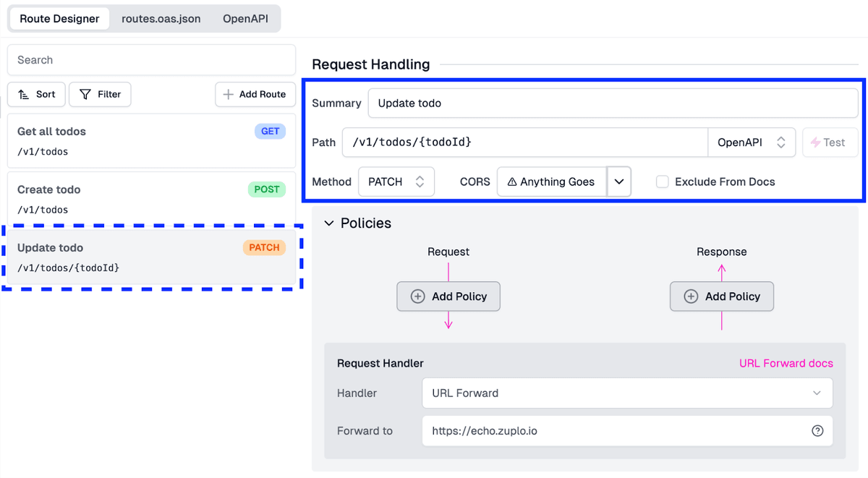
Task: Click the Add Policy plus icon above Response
Action: 690,296
